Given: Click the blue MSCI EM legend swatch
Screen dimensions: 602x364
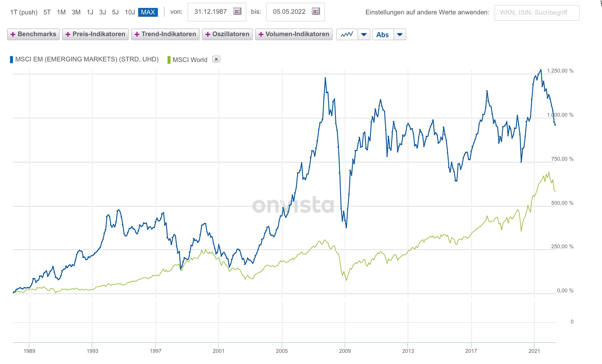Looking at the screenshot, I should point(11,60).
